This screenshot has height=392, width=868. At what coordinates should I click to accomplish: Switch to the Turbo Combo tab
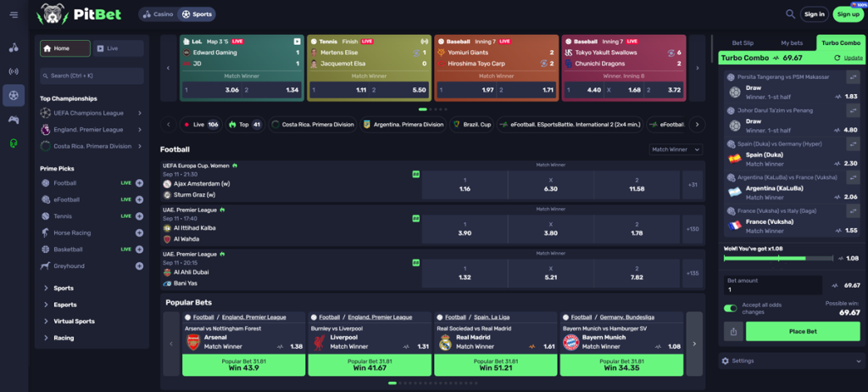pos(841,42)
